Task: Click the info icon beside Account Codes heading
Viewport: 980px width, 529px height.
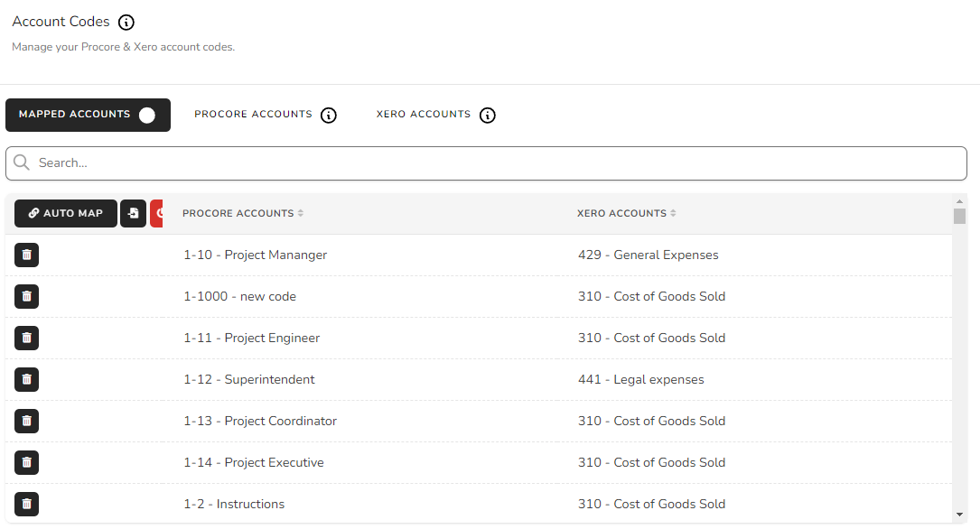Action: pyautogui.click(x=126, y=22)
